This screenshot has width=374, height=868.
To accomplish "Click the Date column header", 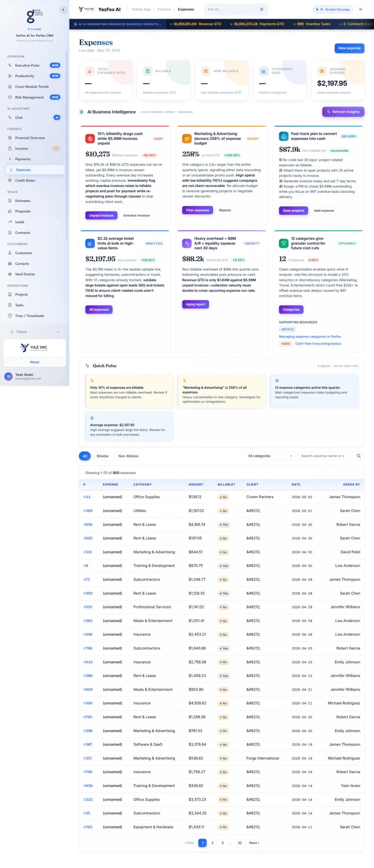I will pyautogui.click(x=296, y=484).
